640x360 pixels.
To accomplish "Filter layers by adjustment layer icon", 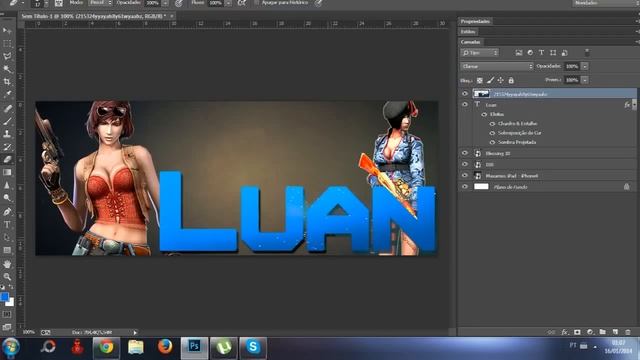I will (530, 53).
